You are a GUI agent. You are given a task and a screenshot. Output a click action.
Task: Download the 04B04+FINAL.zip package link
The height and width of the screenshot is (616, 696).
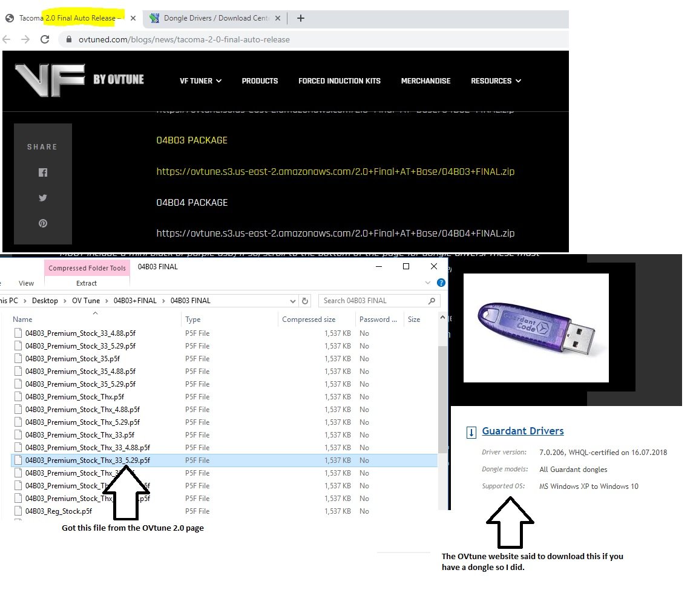pyautogui.click(x=335, y=234)
